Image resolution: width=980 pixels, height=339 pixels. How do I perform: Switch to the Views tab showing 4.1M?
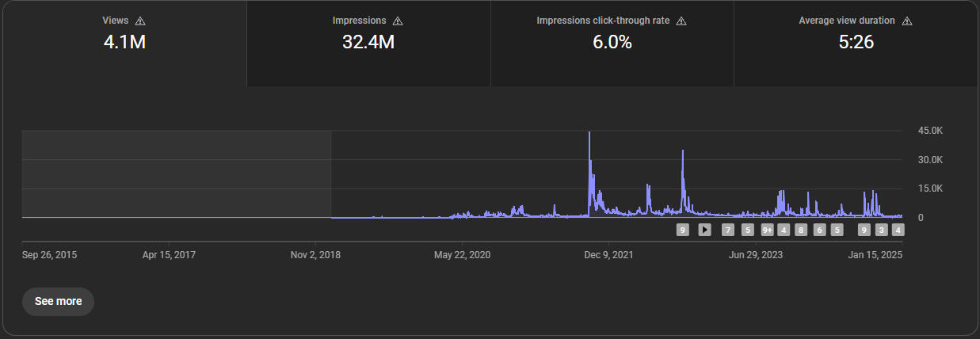click(x=124, y=44)
